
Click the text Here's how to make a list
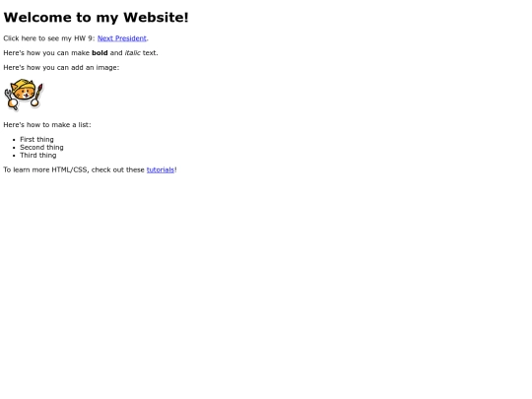[x=47, y=125]
